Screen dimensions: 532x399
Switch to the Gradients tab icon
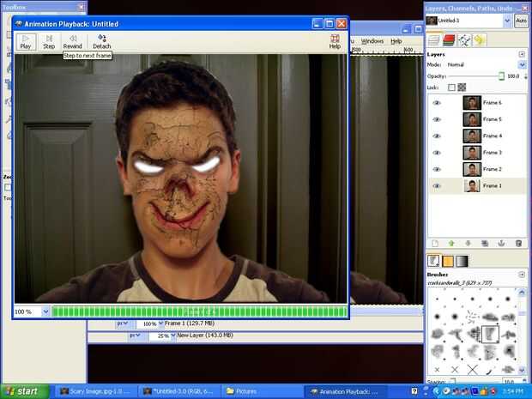462,261
